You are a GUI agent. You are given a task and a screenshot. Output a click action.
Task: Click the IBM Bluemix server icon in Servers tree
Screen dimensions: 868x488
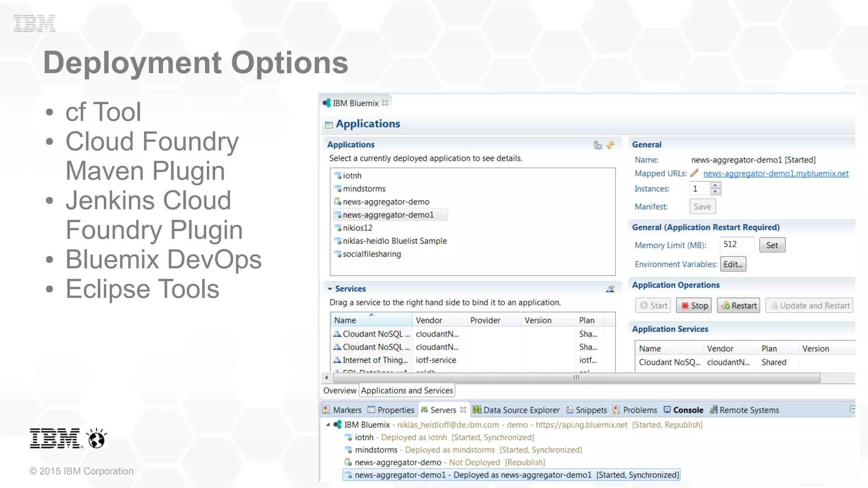click(338, 424)
